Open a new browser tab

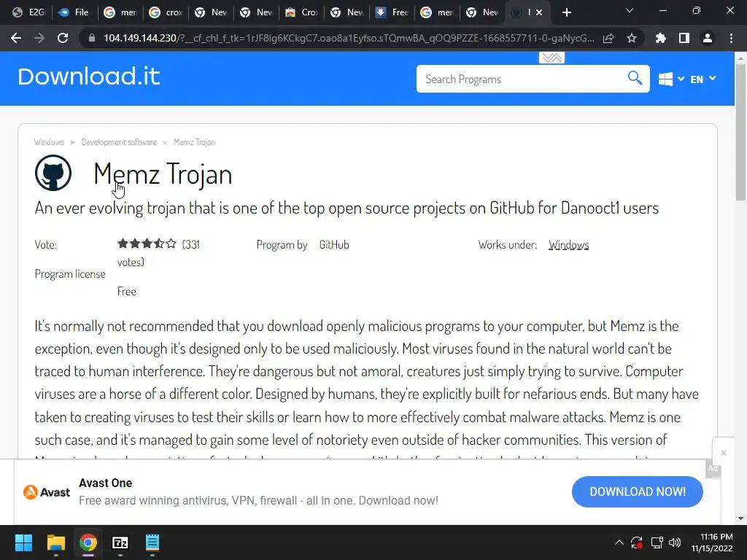tap(566, 12)
